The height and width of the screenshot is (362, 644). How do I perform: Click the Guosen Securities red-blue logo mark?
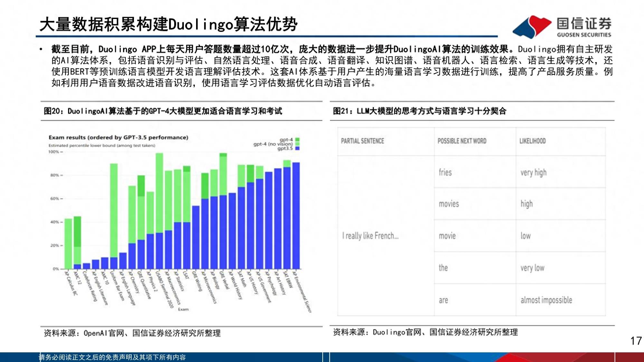[x=532, y=27]
